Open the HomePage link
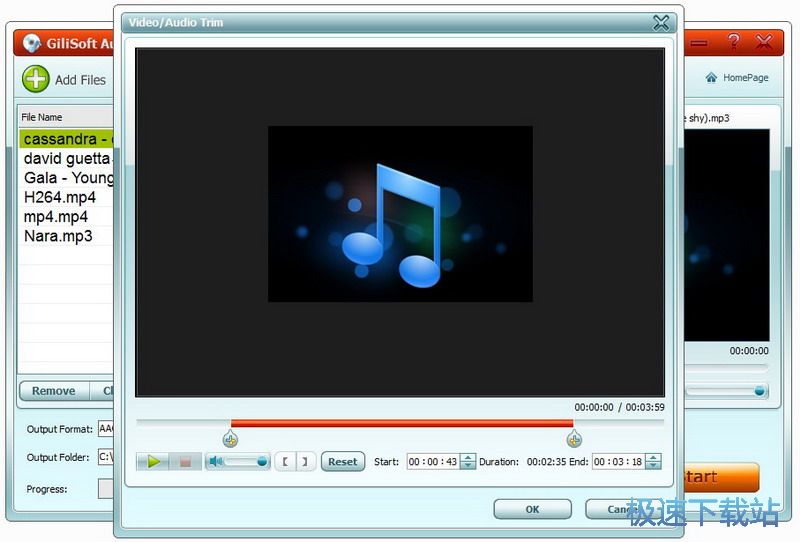 tap(738, 78)
